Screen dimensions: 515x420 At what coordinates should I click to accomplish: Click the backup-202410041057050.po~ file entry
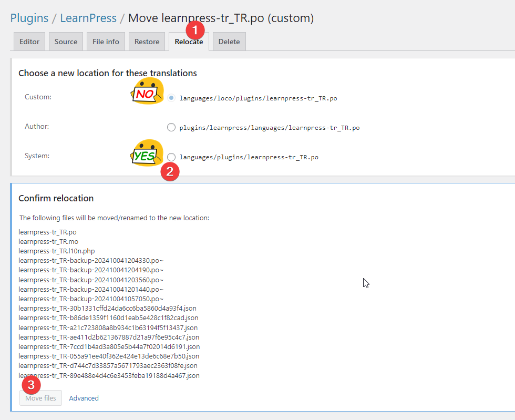tap(91, 299)
